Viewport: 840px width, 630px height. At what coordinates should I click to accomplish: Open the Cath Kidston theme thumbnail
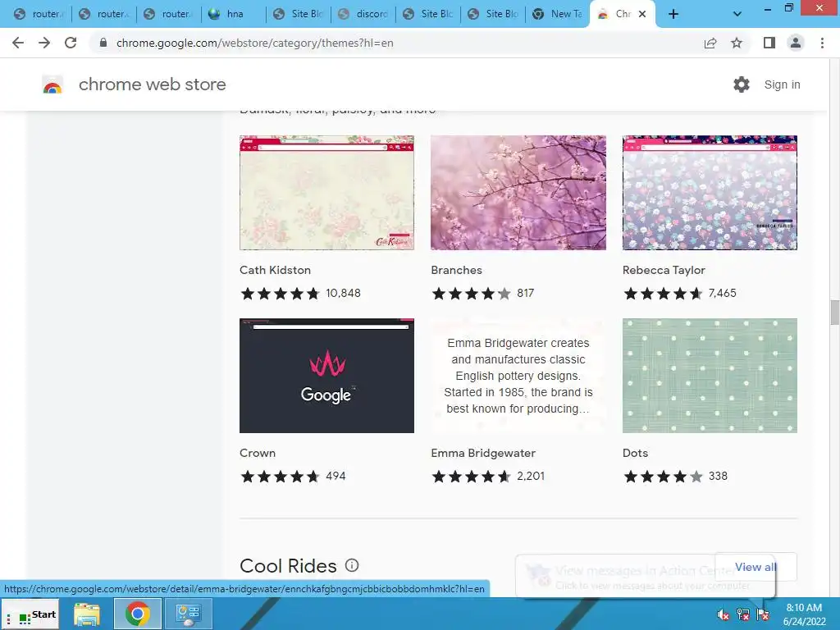pos(326,193)
